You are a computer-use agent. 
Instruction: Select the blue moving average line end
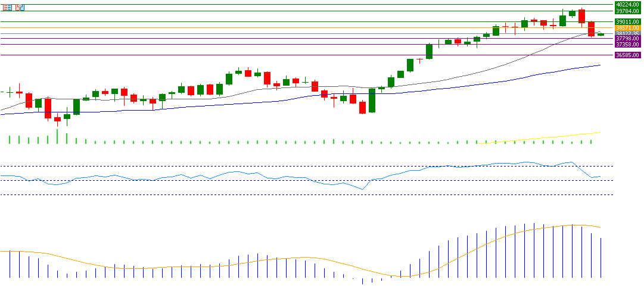click(x=598, y=65)
